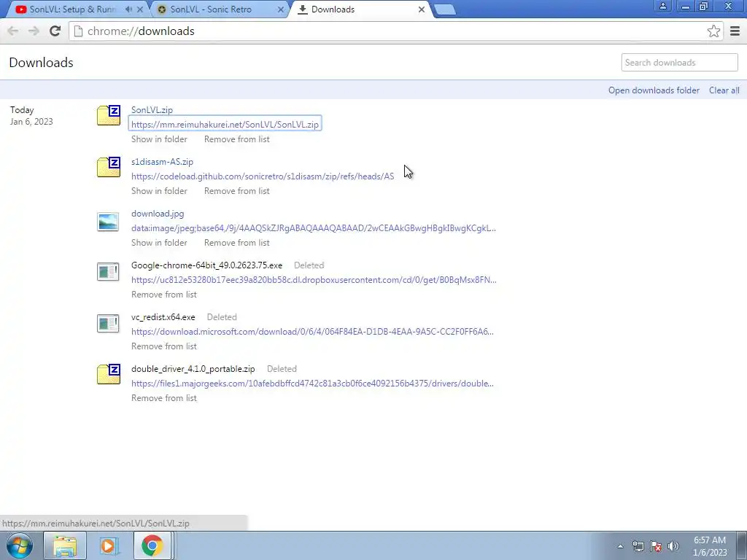Click the reimuhakurei.net SonLVL.zip URL
This screenshot has height=560, width=747.
coord(225,124)
